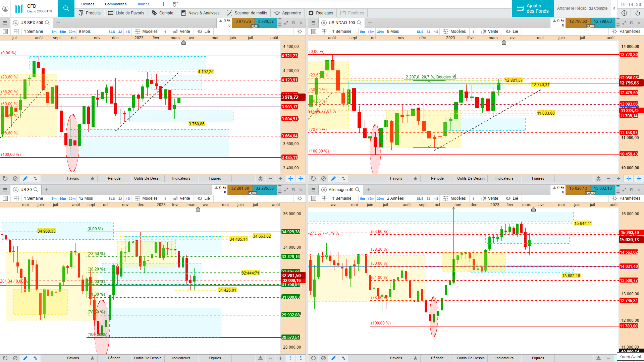This screenshot has width=644, height=362.
Task: Open the 1 Semaine timeframe dropdown on SPX chart
Action: [x=33, y=32]
